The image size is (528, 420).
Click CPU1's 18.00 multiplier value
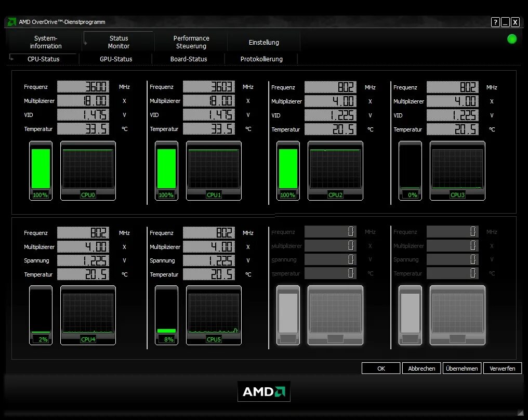pyautogui.click(x=209, y=101)
